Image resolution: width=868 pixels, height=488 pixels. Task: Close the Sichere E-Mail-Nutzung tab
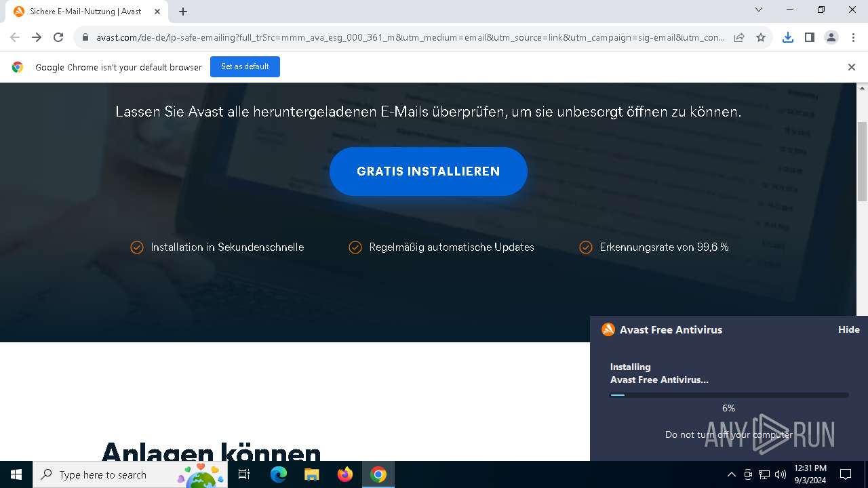[157, 12]
